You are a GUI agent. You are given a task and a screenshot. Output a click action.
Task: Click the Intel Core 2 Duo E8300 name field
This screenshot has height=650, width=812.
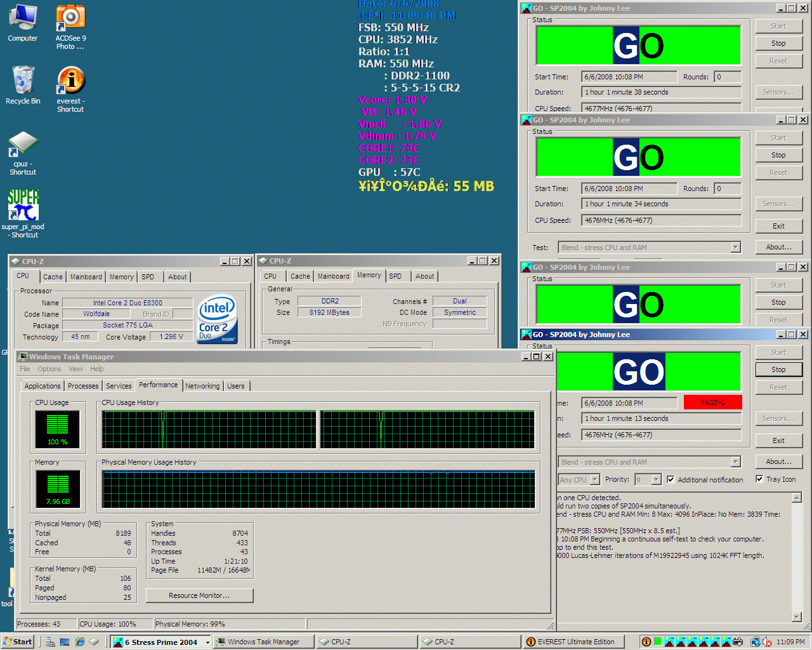point(128,303)
